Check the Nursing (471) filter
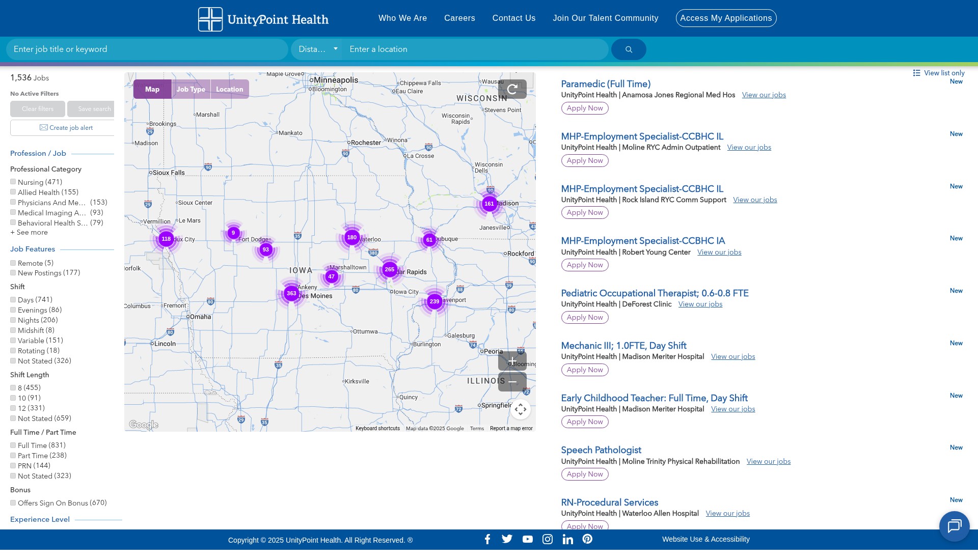The width and height of the screenshot is (978, 560). click(13, 182)
